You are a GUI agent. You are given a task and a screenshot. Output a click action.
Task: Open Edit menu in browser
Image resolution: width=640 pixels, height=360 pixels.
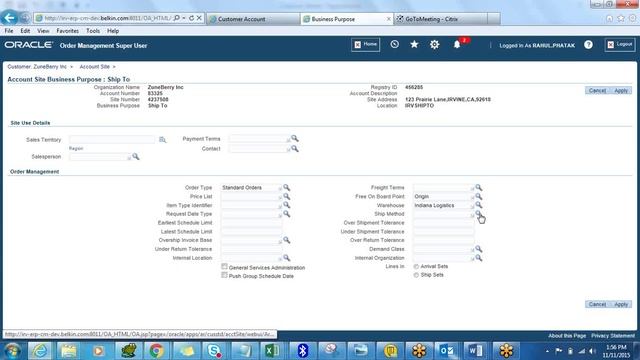[x=25, y=31]
